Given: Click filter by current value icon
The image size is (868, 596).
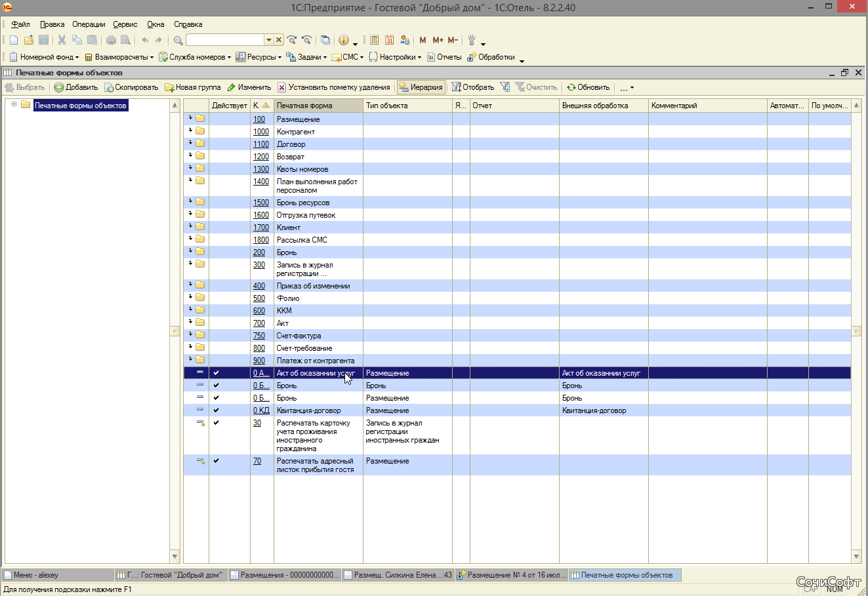Looking at the screenshot, I should pyautogui.click(x=505, y=87).
